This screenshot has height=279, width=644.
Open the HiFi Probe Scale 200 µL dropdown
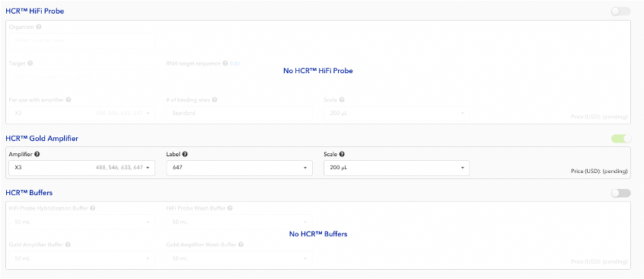tap(397, 113)
